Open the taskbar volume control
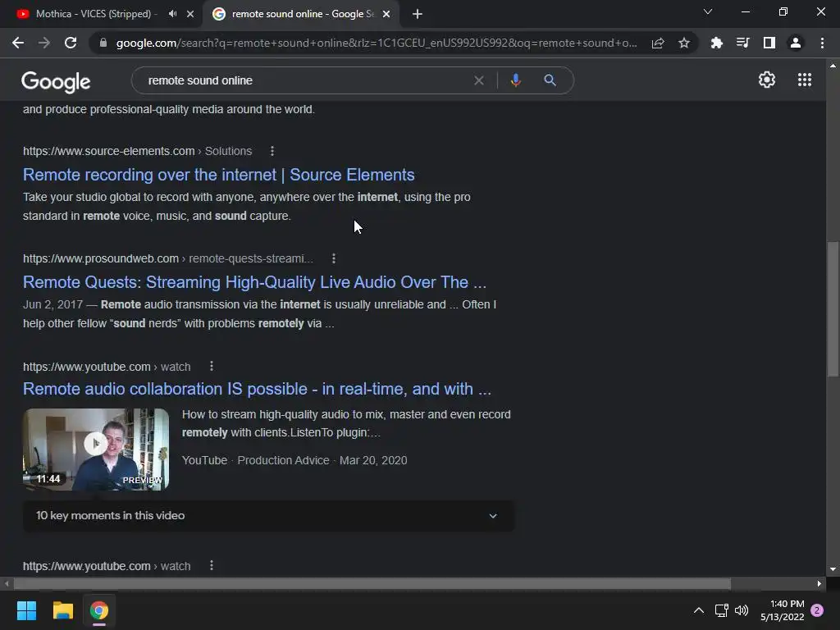The image size is (840, 630). point(742,610)
